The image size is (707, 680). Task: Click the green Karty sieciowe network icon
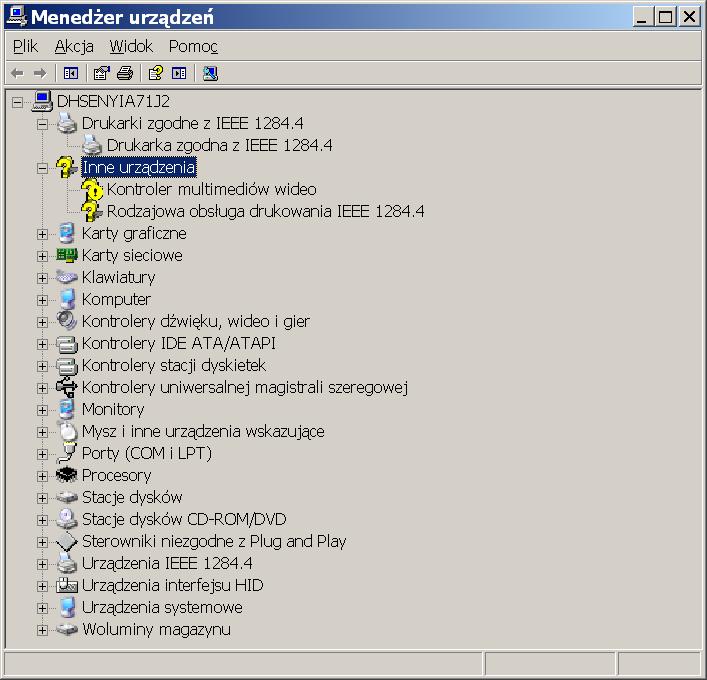click(67, 256)
